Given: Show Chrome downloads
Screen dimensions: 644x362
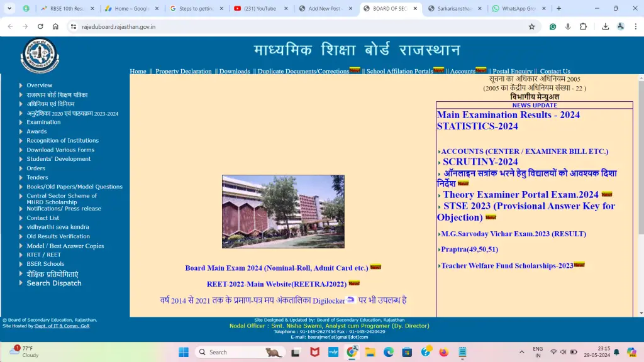Looking at the screenshot, I should click(606, 26).
